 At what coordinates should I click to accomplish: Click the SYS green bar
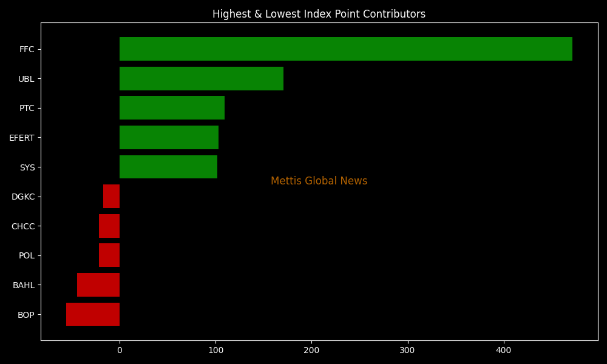pos(168,167)
